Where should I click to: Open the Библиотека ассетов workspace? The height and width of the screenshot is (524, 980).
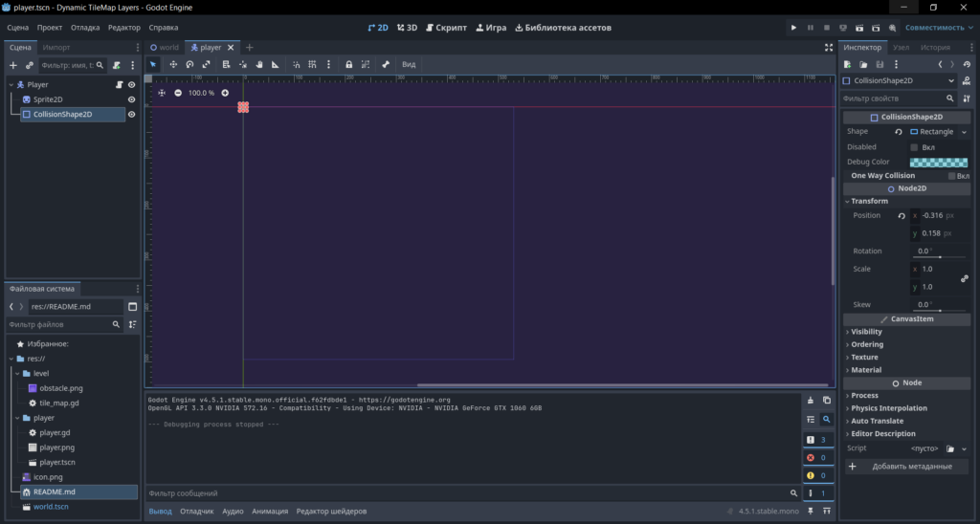(563, 28)
